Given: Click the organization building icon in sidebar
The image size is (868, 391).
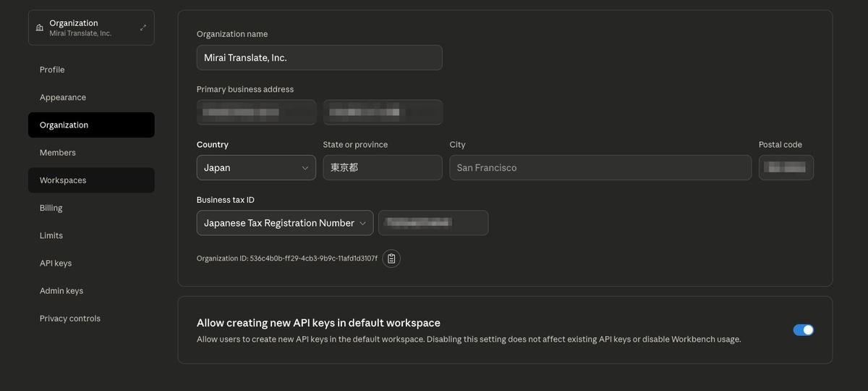Looking at the screenshot, I should pos(39,28).
